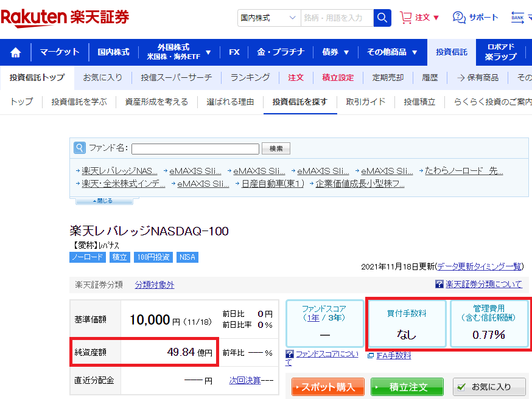Screen dimensions: 532x399
Task: Open the 国内株式 search category dropdown
Action: coord(269,18)
